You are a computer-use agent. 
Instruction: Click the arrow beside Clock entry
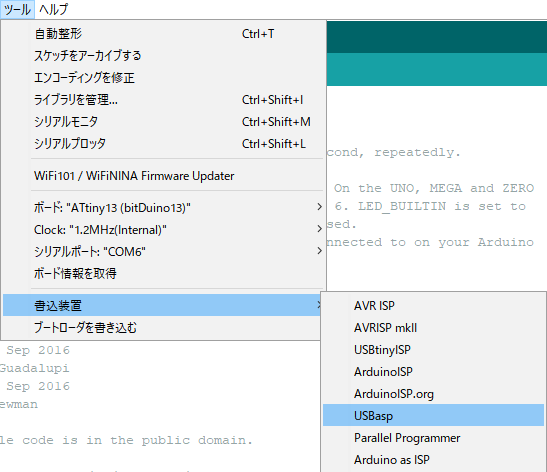[x=319, y=229]
